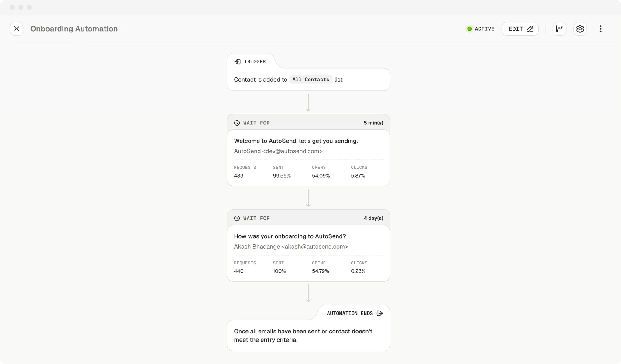Click the Onboarding Automation title
Screen dimensions: 621x364
(74, 29)
